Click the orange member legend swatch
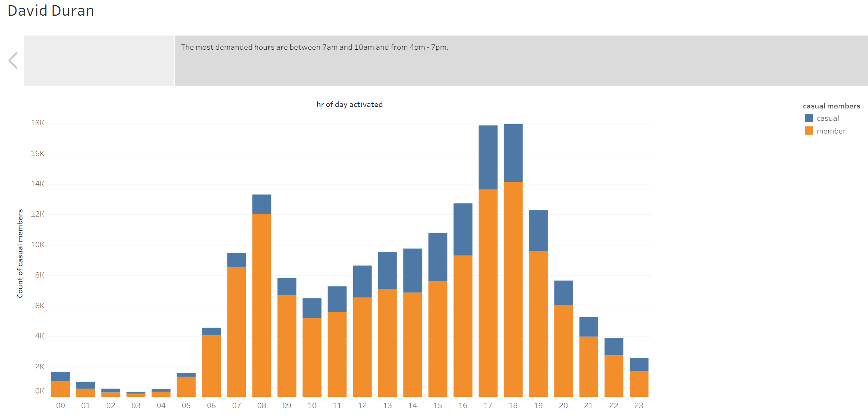Screen dimensions: 868x420 tap(809, 131)
